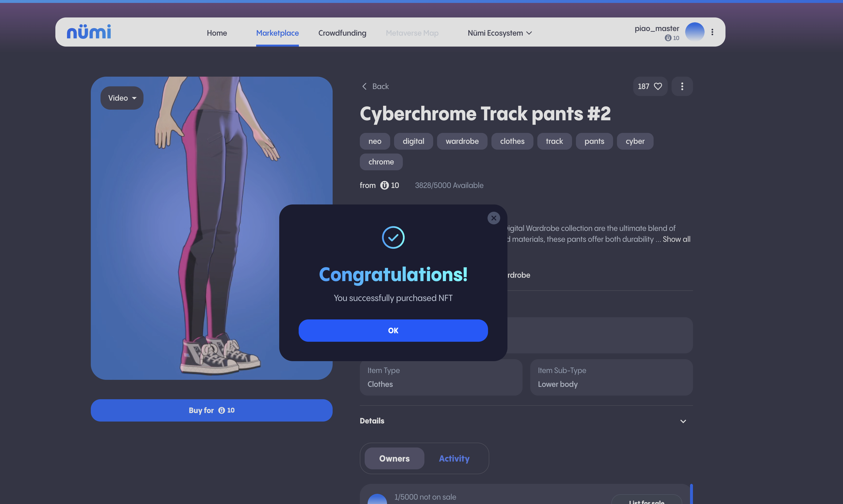Viewport: 843px width, 504px height.
Task: Click Show all description link
Action: pos(676,239)
